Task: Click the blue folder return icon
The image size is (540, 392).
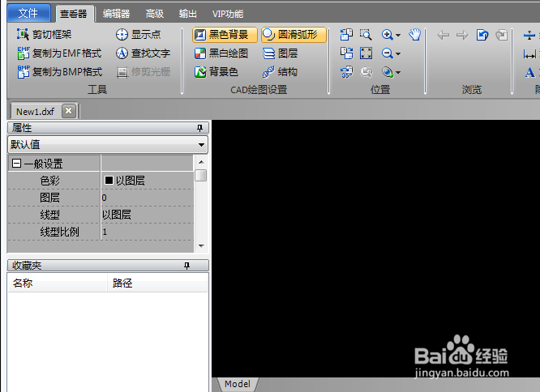Action: pos(482,35)
